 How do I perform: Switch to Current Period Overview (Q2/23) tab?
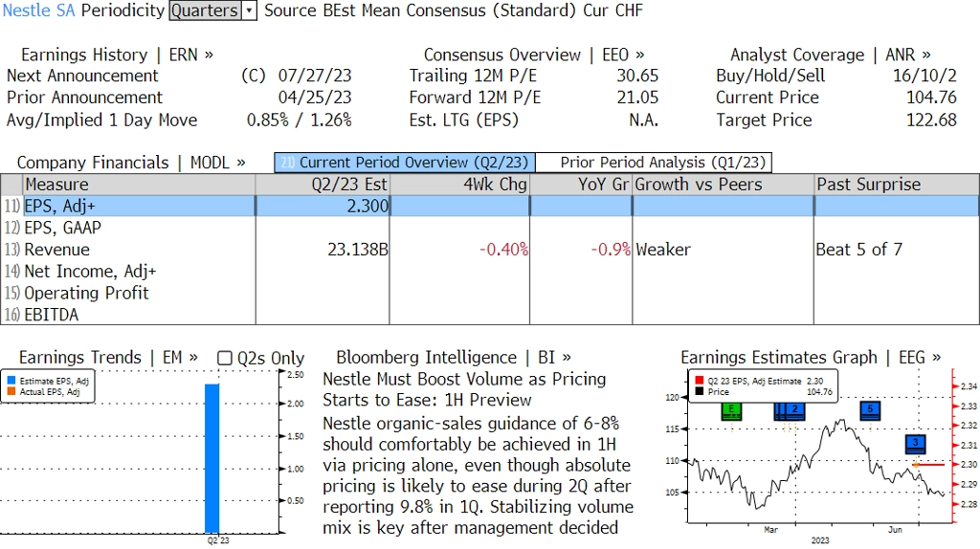point(405,163)
